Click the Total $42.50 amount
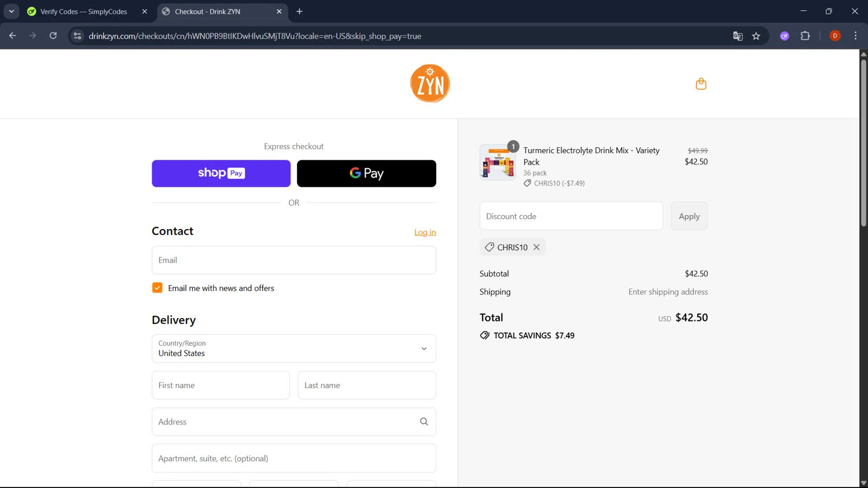Viewport: 868px width, 488px height. coord(692,317)
